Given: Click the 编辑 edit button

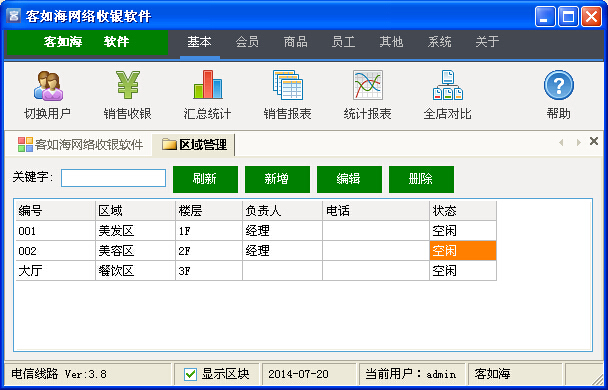Looking at the screenshot, I should [x=349, y=179].
